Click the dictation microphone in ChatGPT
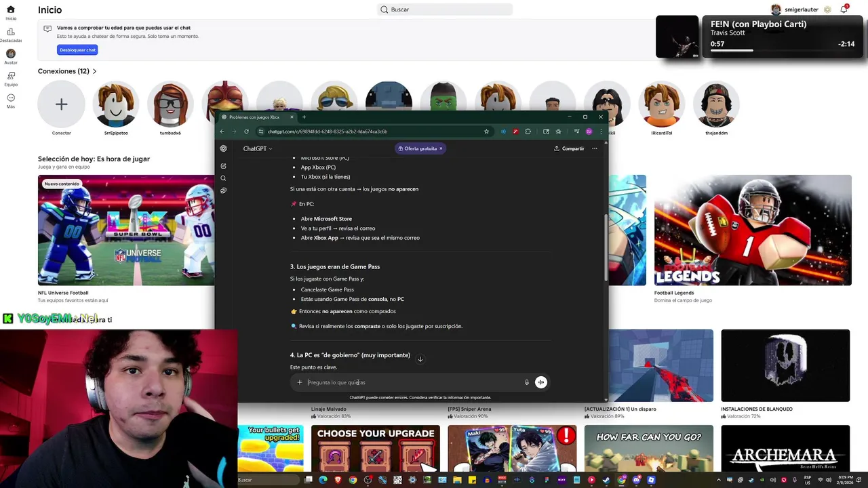Screen dimensions: 868x488 (526, 382)
